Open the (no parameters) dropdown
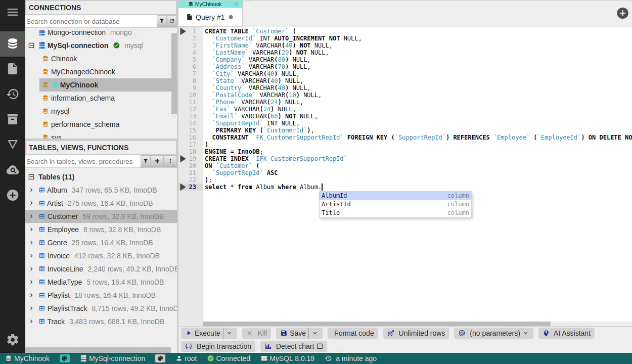 [x=493, y=333]
